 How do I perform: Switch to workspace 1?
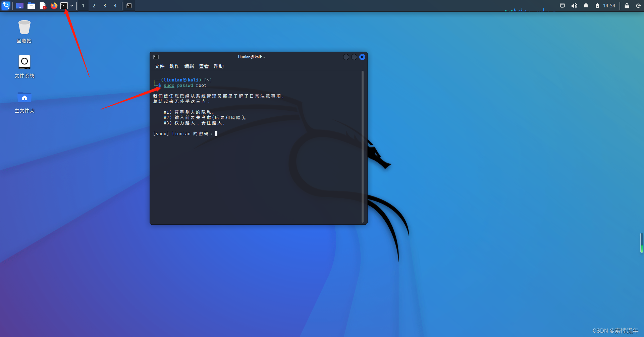[83, 6]
